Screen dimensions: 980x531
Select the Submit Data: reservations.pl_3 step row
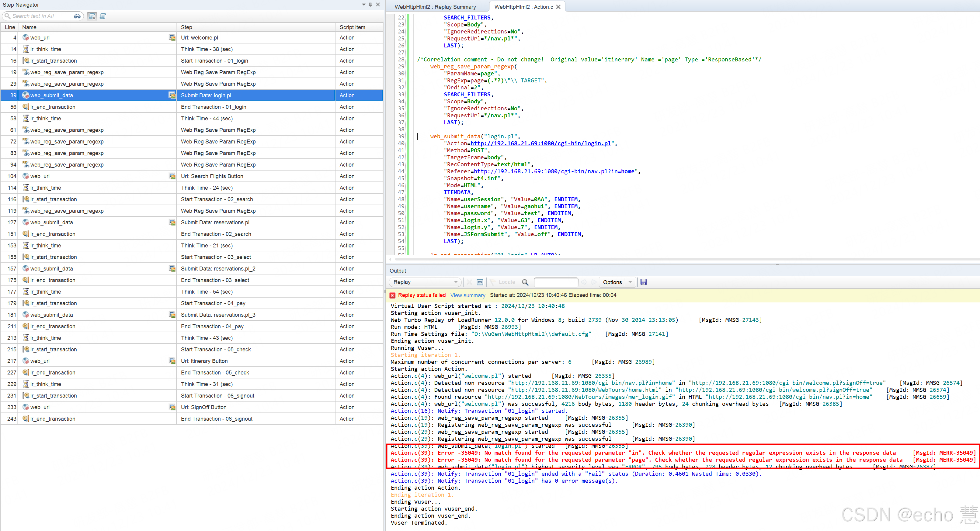(x=218, y=315)
